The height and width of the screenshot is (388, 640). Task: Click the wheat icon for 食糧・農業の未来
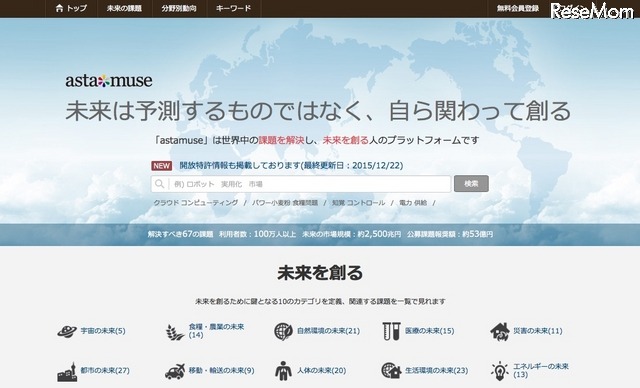click(x=175, y=332)
